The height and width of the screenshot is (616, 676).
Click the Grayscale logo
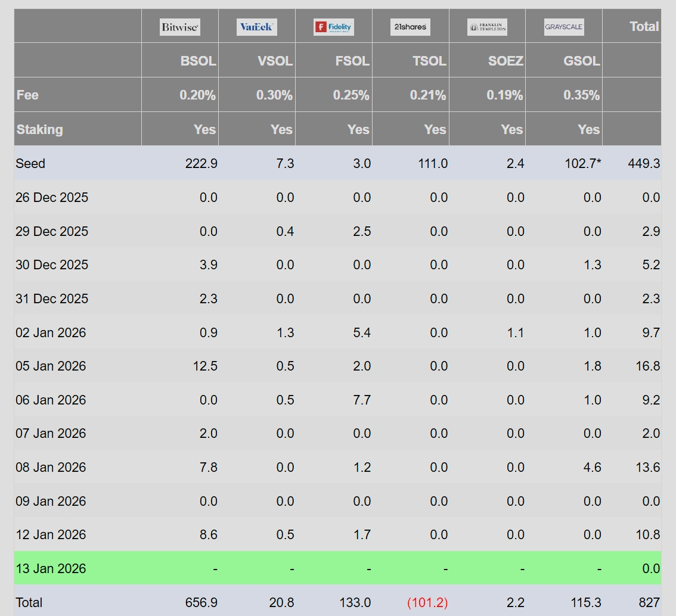pos(564,27)
